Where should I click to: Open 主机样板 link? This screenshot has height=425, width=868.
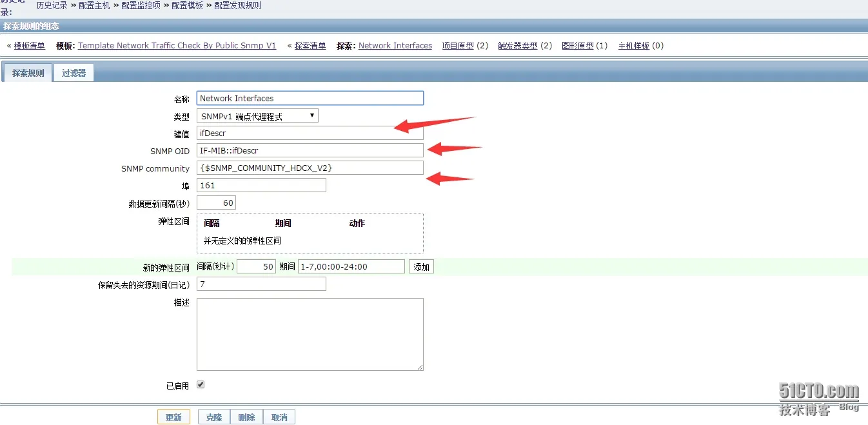click(634, 46)
